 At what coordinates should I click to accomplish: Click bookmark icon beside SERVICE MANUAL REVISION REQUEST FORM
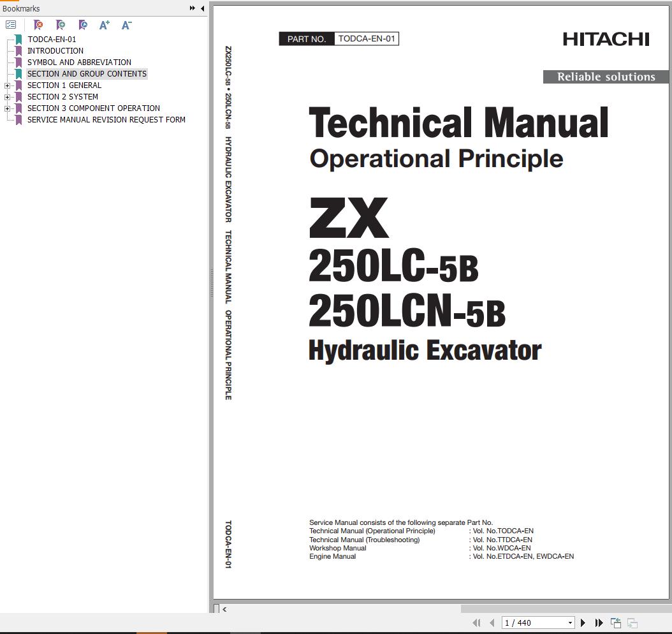pos(19,120)
